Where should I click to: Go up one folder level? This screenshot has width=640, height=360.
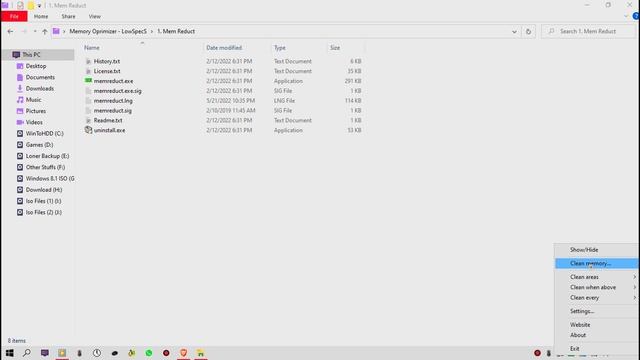(44, 31)
